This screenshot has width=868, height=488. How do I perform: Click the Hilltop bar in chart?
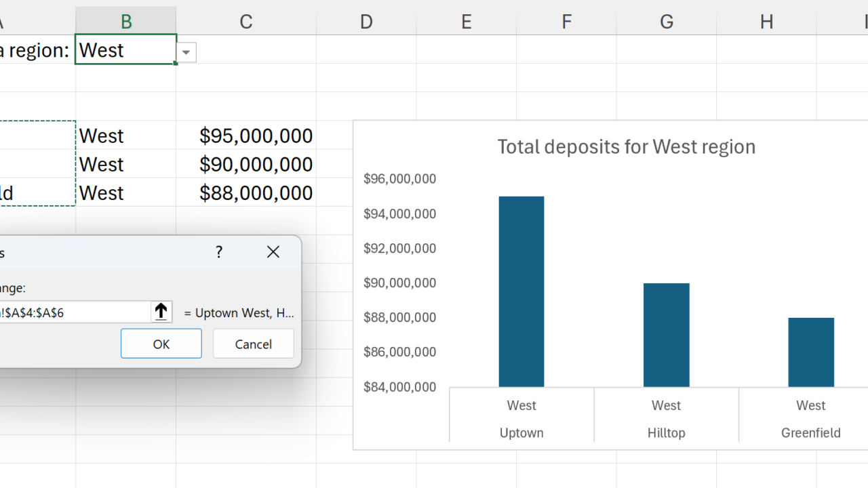(666, 335)
